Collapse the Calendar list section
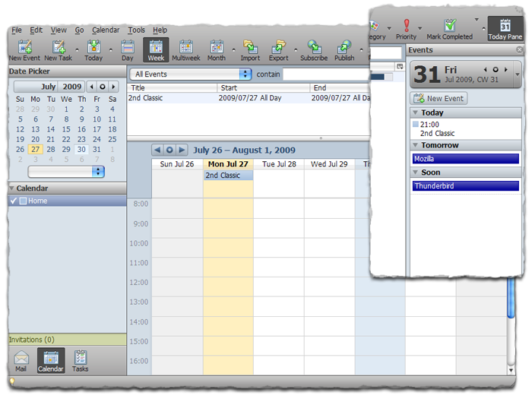 [x=11, y=188]
